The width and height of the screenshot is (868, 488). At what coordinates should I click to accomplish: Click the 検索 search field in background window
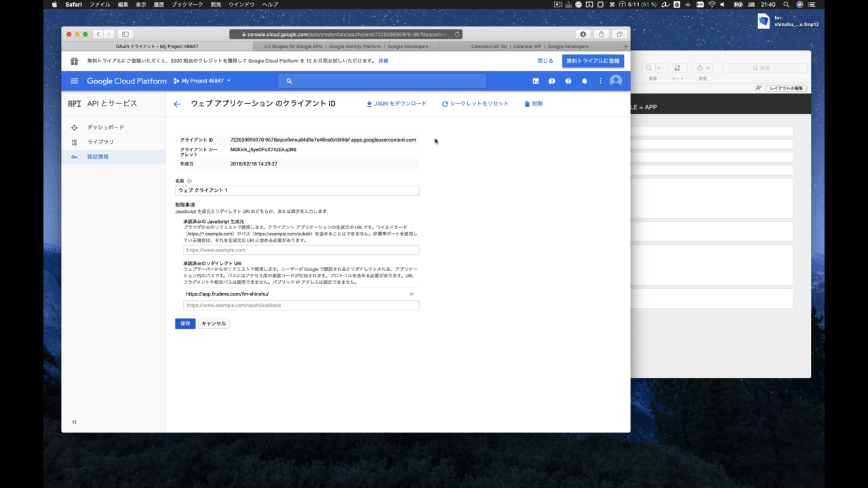click(765, 68)
